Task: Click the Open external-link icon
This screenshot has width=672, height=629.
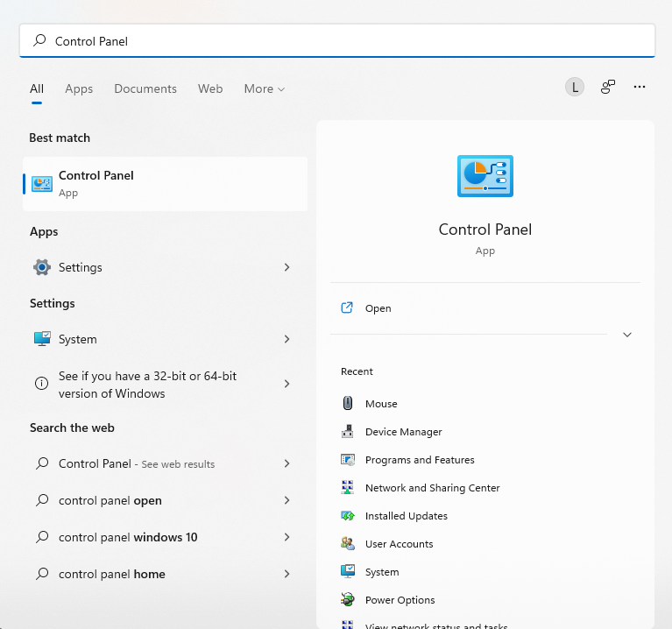Action: (x=347, y=307)
